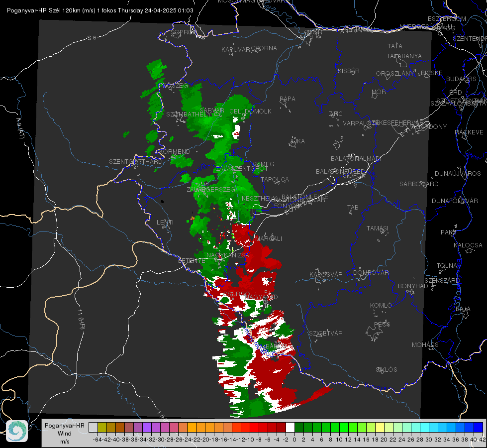Select the BAJA city label
Viewport: 487px width, 448px height.
pos(463,309)
